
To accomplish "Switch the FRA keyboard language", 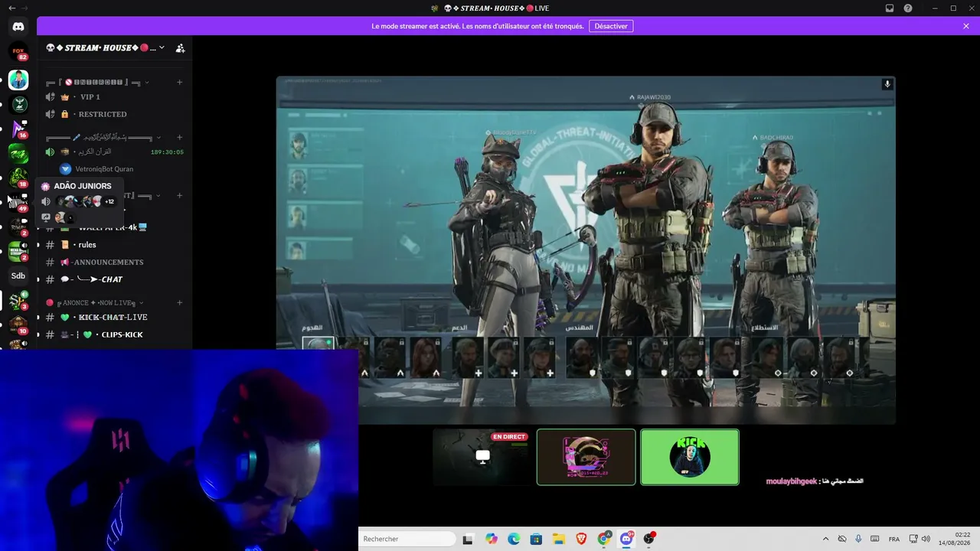I will point(894,539).
